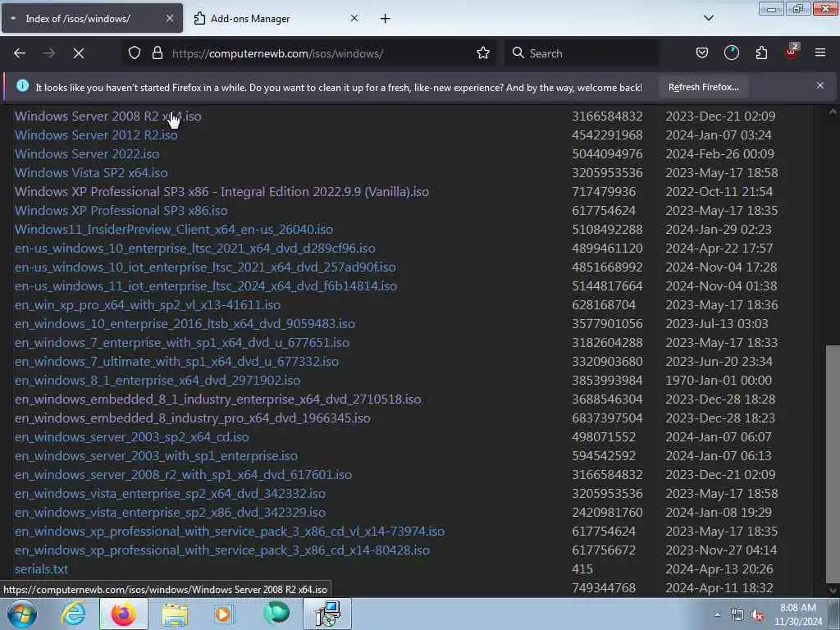Click the disabled forward navigation arrow
The height and width of the screenshot is (630, 840).
point(49,53)
